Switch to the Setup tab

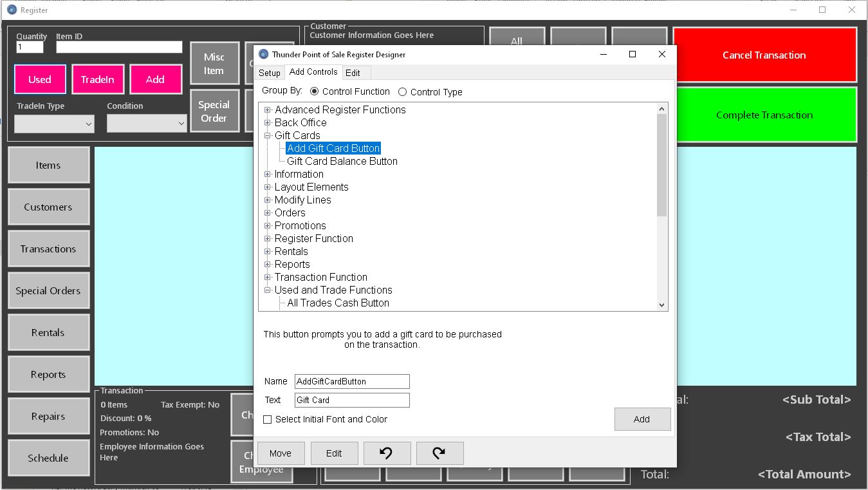pyautogui.click(x=270, y=73)
